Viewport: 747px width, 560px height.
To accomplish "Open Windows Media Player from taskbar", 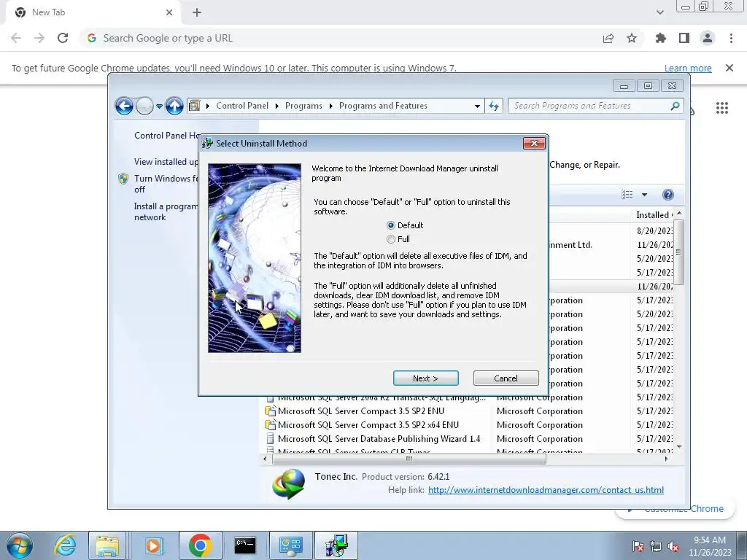I will click(x=154, y=545).
